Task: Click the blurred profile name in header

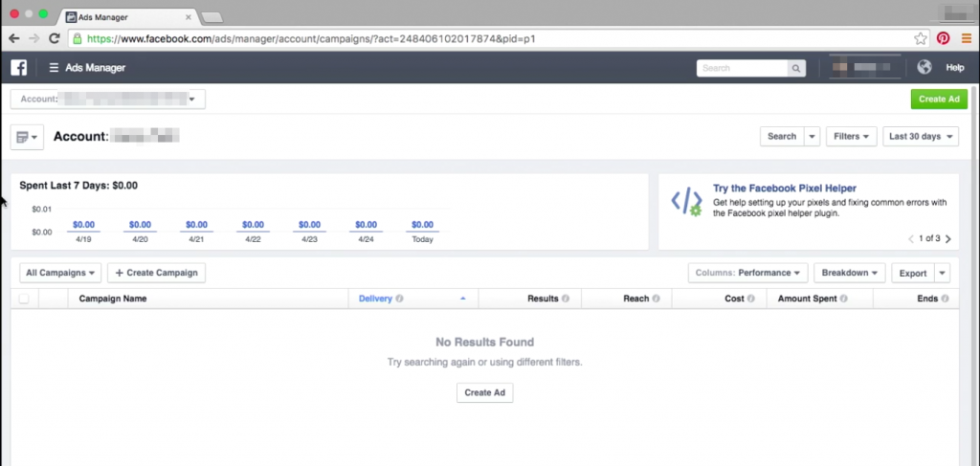Action: pos(865,68)
